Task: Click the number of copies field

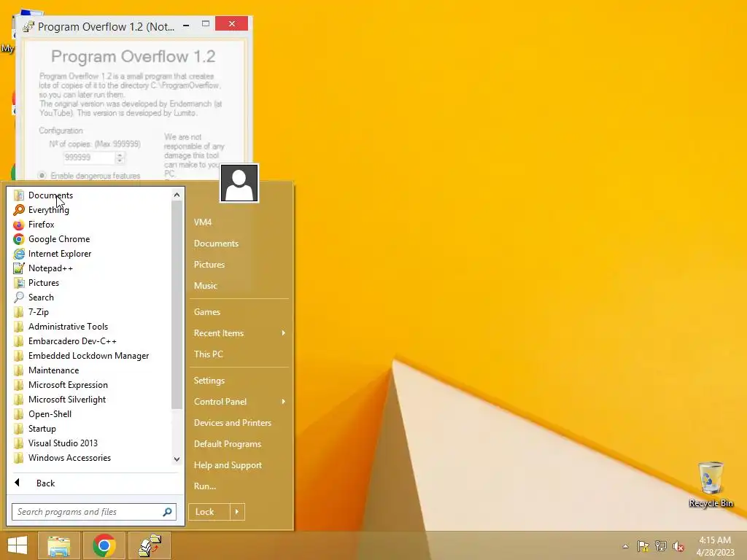Action: (x=89, y=157)
